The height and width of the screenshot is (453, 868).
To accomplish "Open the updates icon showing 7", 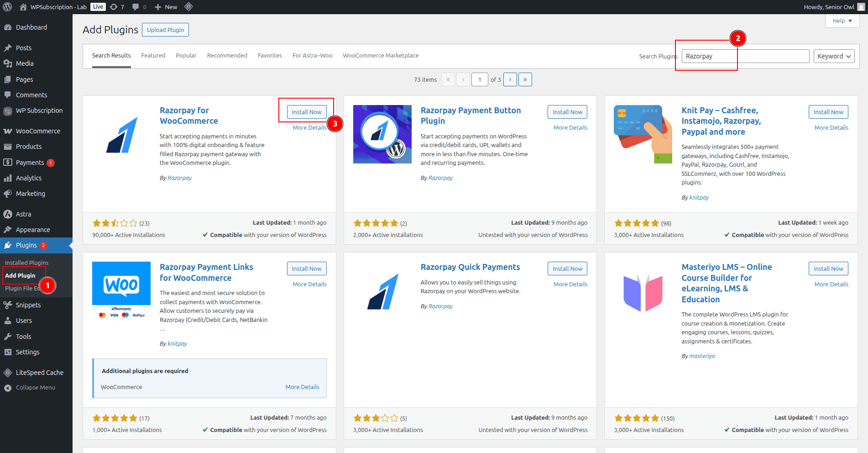I will pos(114,7).
